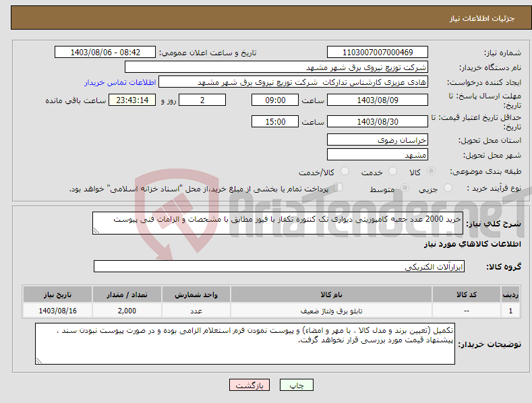Click the resize handle of description textarea

96,230
